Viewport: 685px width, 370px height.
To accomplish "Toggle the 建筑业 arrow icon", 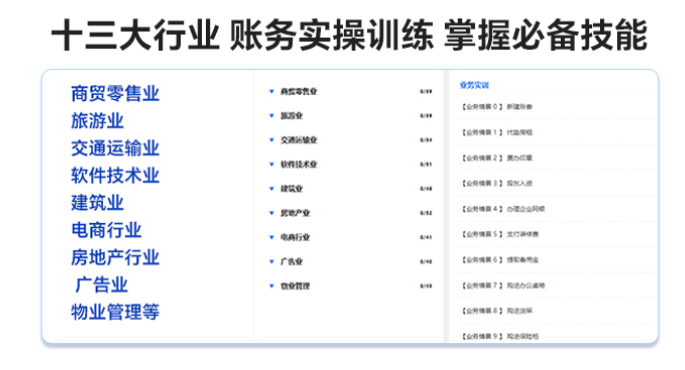I will (271, 189).
